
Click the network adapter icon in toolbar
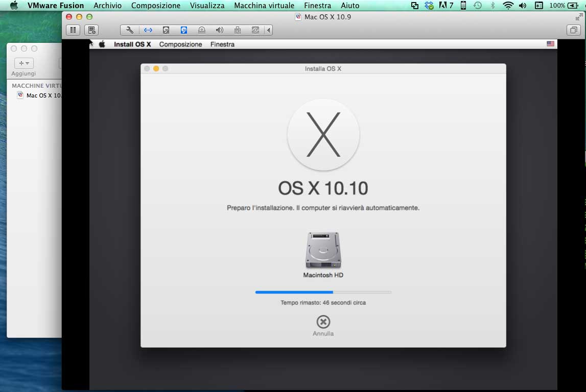tap(148, 30)
